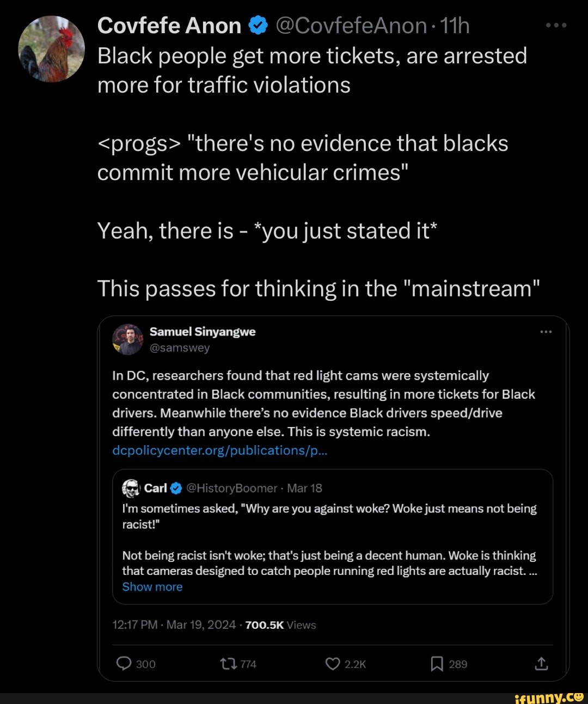Open the dcpolicycenter.org publications link
Viewport: 588px width, 704px height.
[x=219, y=450]
